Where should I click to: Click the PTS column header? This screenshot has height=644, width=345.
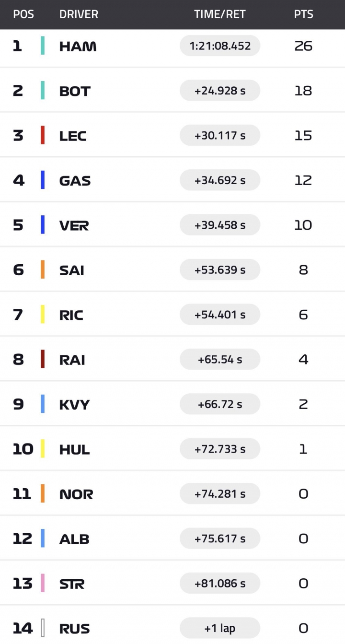tap(303, 14)
